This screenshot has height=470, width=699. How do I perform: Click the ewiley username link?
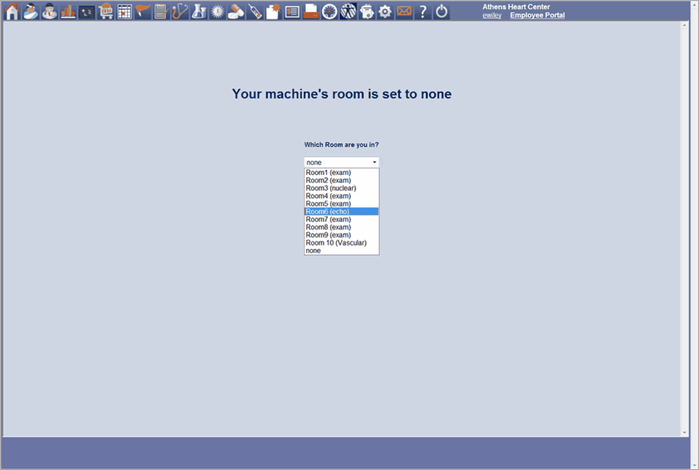pos(492,16)
